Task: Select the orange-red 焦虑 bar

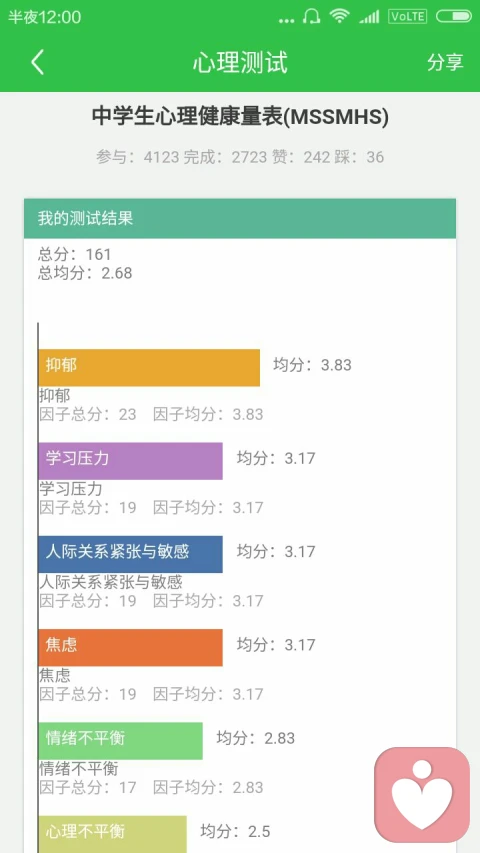Action: click(x=131, y=647)
